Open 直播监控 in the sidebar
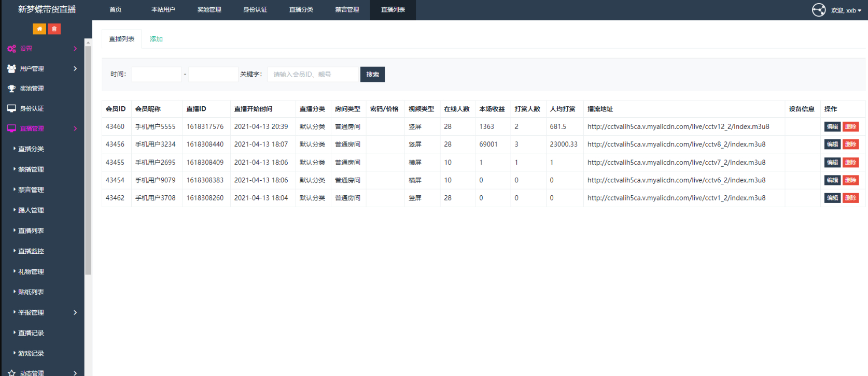The image size is (868, 376). pos(31,251)
